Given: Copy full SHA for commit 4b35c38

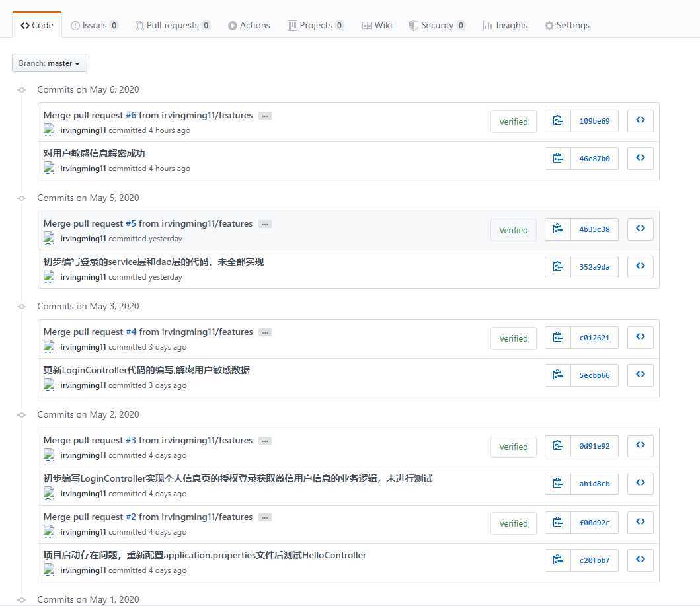Looking at the screenshot, I should coord(558,229).
